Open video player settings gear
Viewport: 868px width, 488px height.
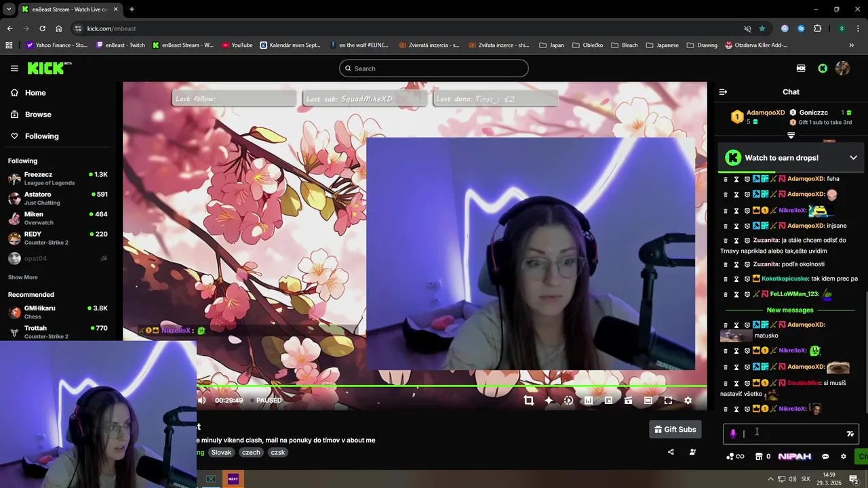click(688, 401)
